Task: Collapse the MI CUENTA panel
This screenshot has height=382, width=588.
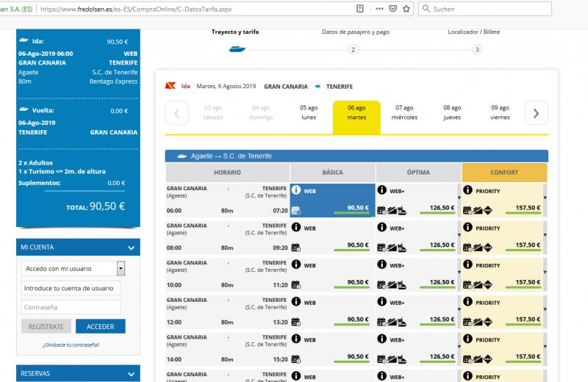Action: [131, 248]
